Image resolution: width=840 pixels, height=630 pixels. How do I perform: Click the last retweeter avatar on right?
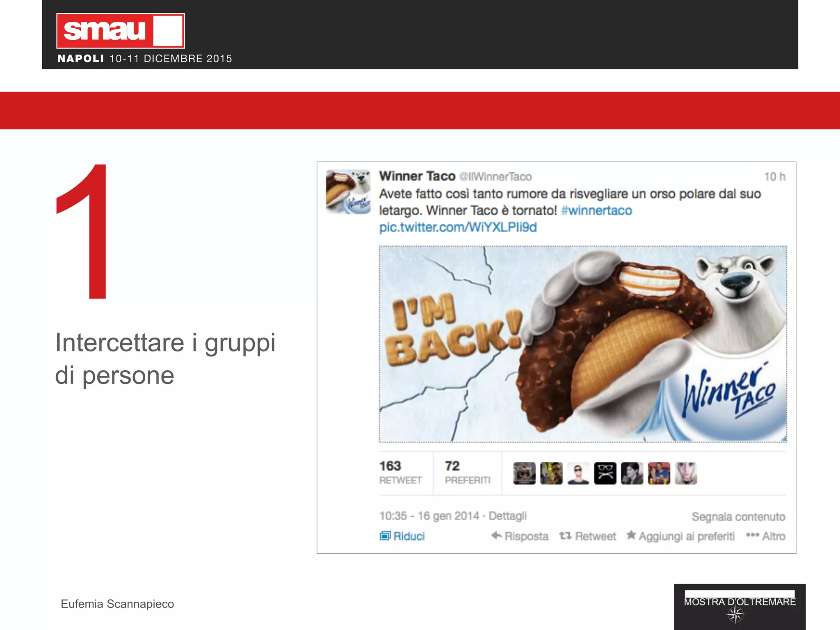[x=686, y=473]
